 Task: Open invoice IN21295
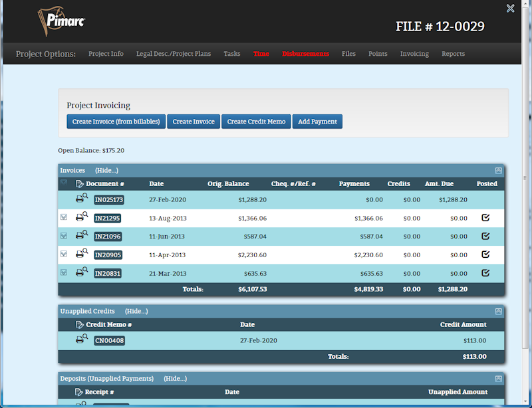click(107, 218)
